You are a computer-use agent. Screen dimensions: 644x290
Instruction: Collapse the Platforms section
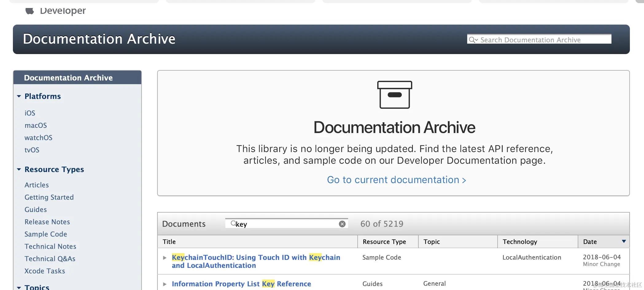coord(19,96)
